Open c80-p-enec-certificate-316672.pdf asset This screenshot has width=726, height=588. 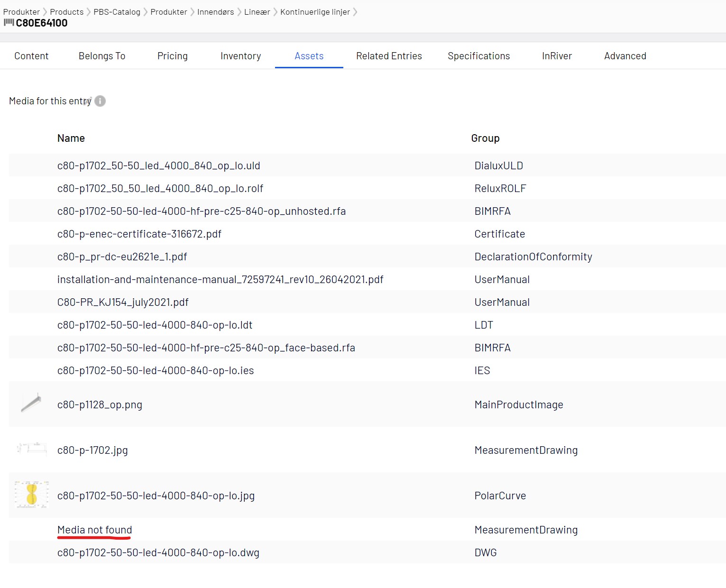point(139,234)
